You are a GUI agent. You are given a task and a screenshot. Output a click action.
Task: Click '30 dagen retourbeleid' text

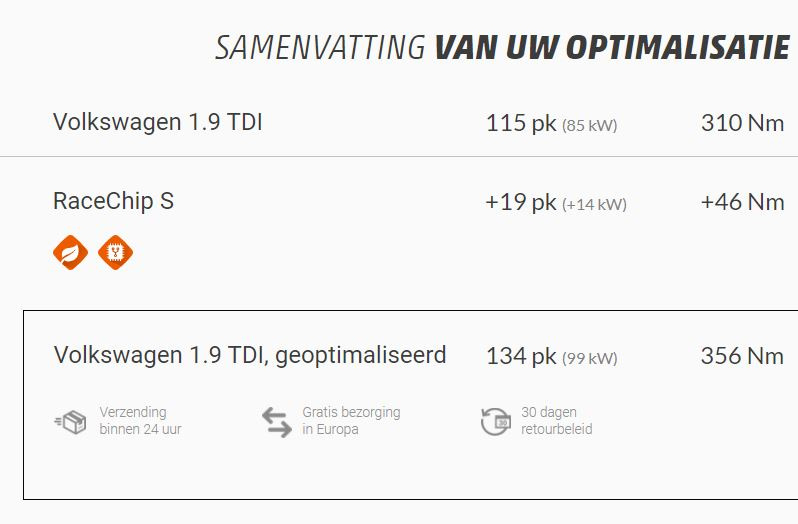coord(557,421)
